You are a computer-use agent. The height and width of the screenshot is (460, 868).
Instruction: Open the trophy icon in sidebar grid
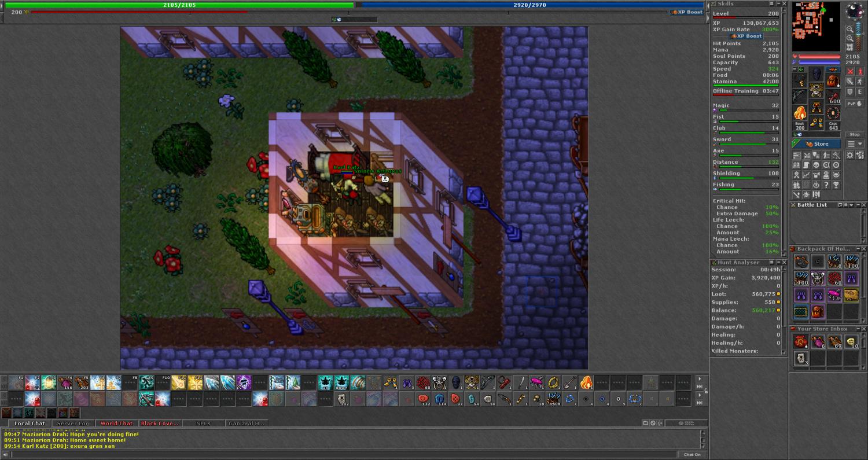[x=836, y=185]
